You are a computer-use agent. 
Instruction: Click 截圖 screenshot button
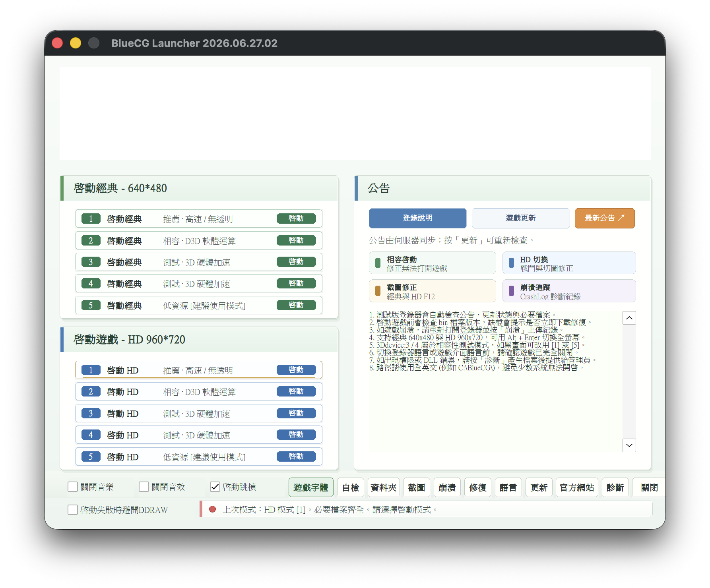417,487
